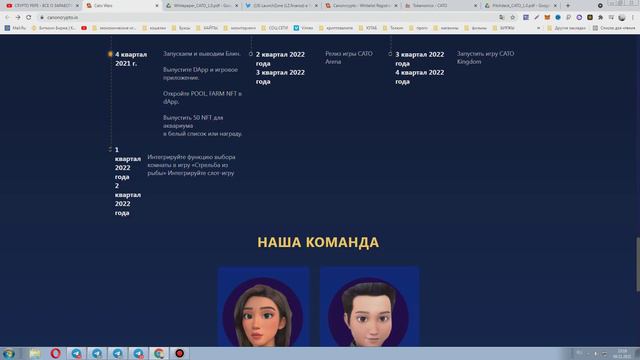
Task: Open the red record app in taskbar
Action: click(180, 353)
